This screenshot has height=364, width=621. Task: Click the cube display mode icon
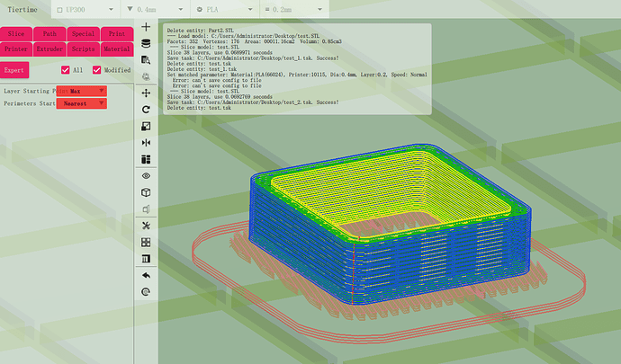tap(146, 192)
